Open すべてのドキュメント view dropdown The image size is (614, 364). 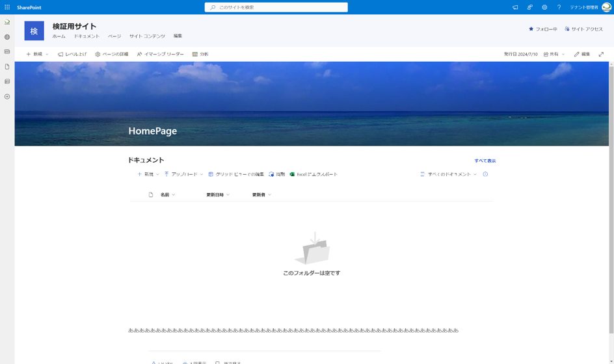point(449,174)
